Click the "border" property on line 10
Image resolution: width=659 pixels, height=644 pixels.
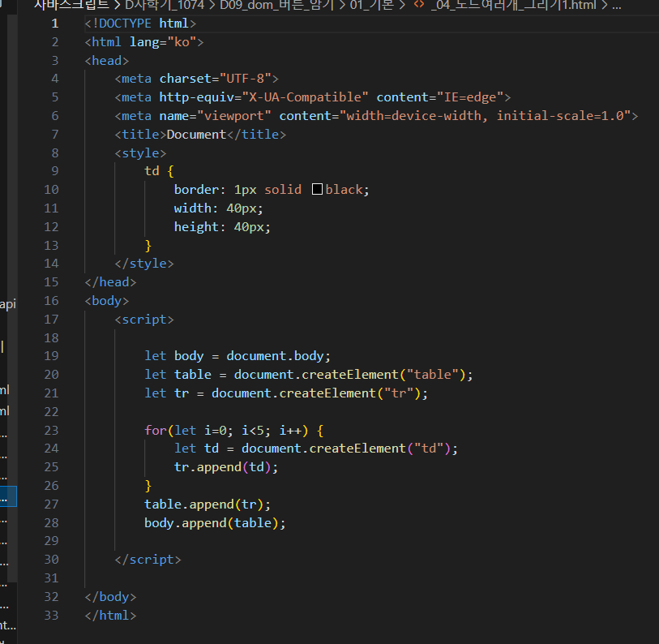point(197,189)
